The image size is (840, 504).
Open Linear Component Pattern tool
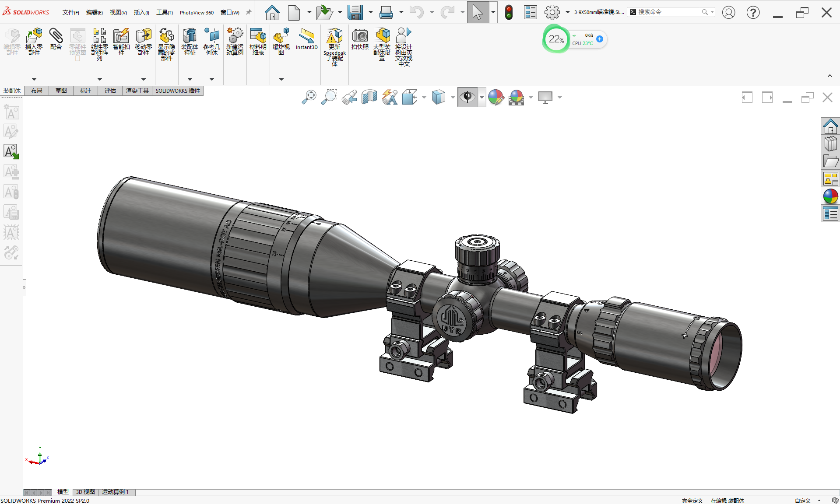99,44
